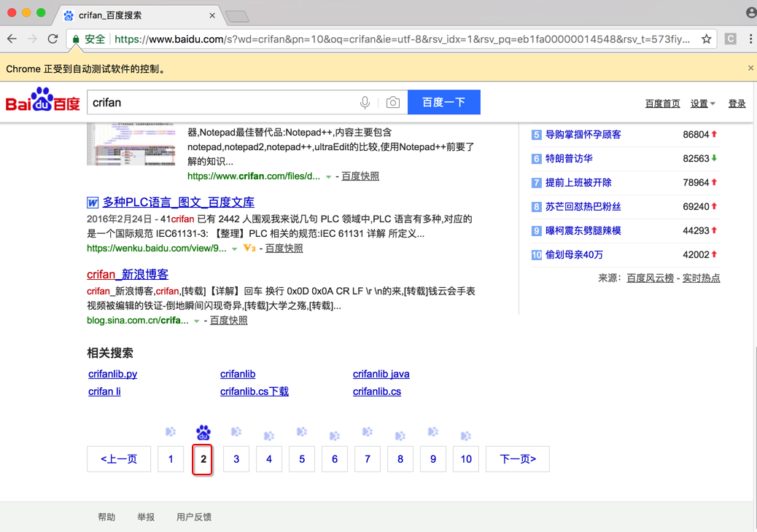Open hot topic 特朗普访华
Viewport: 757px width, 532px height.
pyautogui.click(x=569, y=159)
